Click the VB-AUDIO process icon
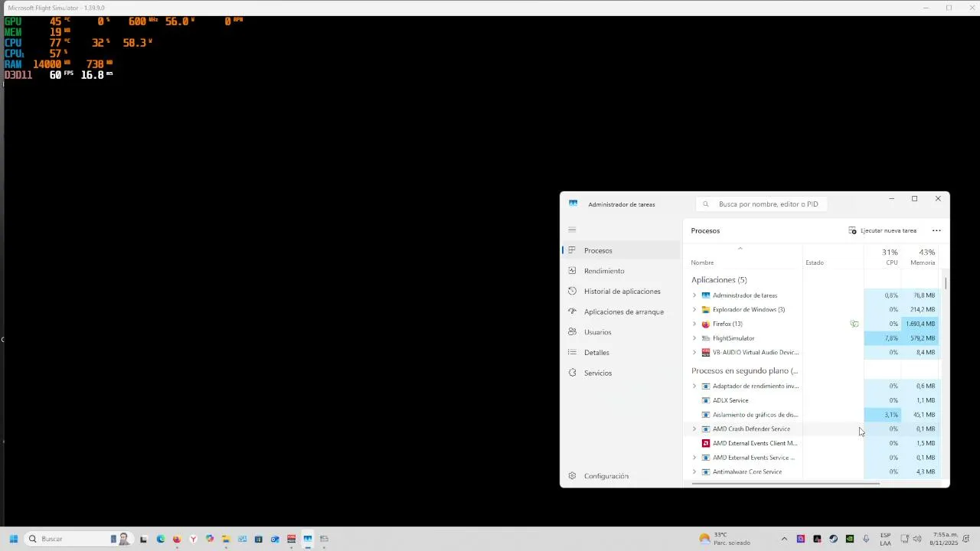 [x=706, y=353]
